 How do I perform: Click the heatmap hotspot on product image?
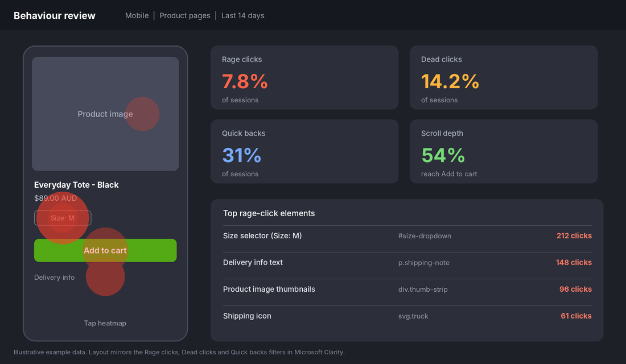coord(142,114)
